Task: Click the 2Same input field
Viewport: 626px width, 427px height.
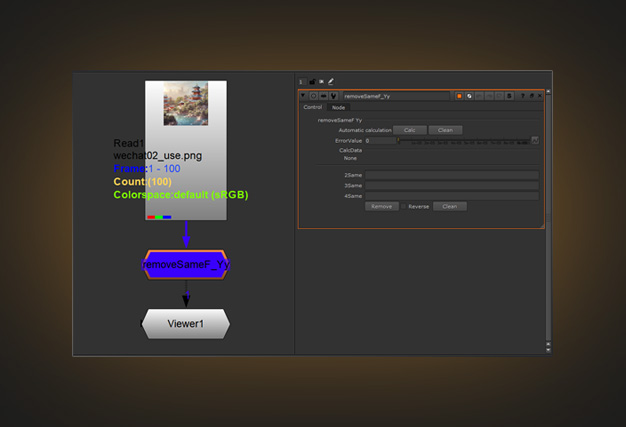Action: click(451, 175)
